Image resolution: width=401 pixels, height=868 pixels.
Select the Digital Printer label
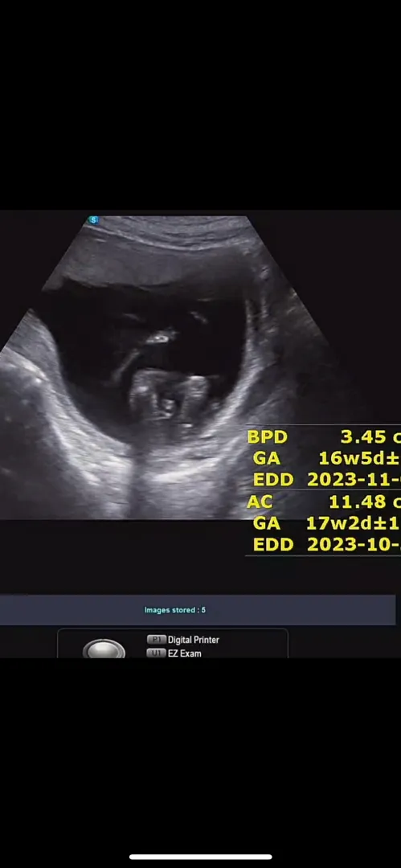(194, 640)
